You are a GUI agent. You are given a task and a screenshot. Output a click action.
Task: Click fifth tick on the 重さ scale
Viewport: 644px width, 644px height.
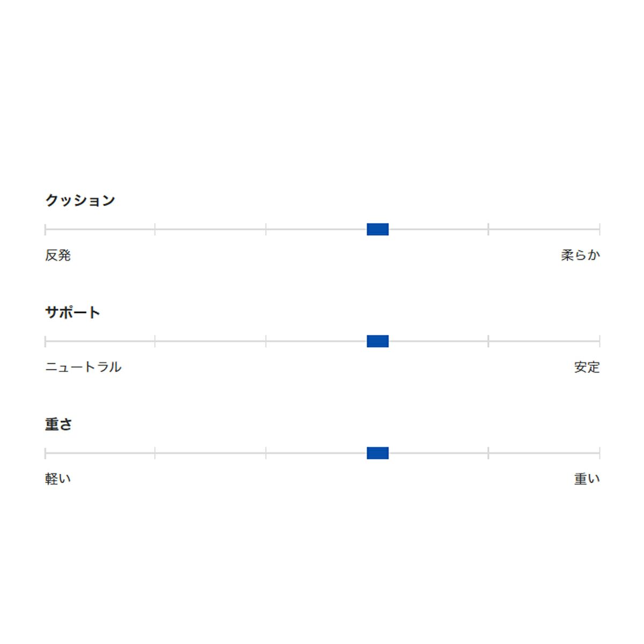tap(488, 453)
